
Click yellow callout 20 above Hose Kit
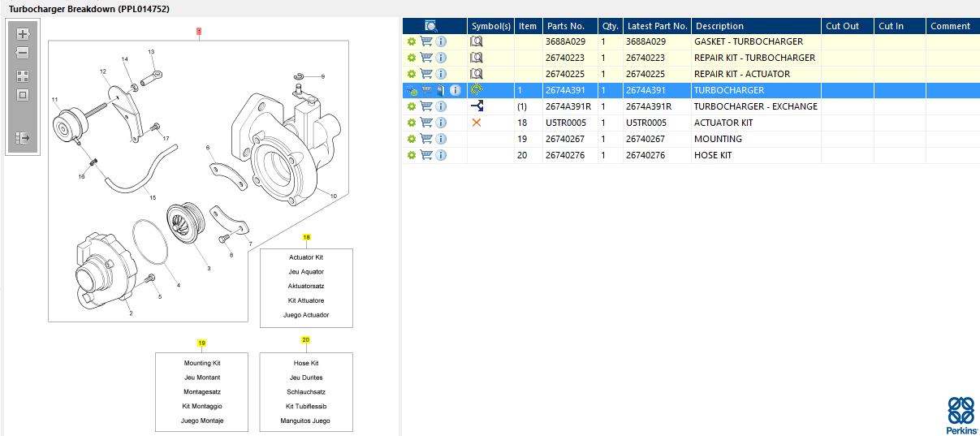305,340
